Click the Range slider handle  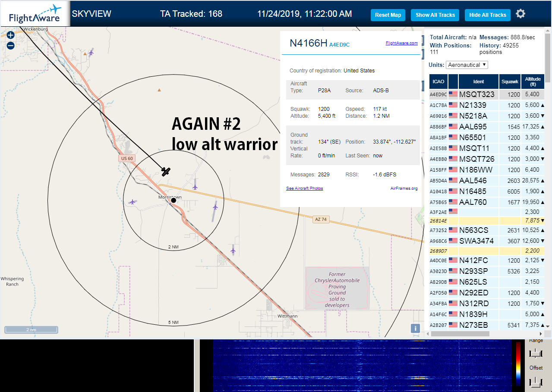coord(536,354)
